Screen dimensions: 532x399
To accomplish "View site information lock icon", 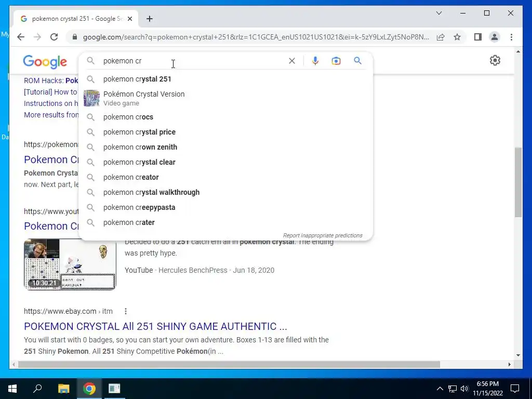I will pyautogui.click(x=75, y=37).
